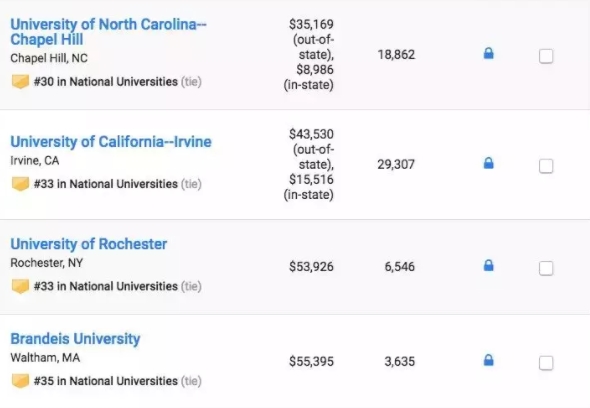Click the gold ranking badge for Chapel Hill

coord(20,82)
